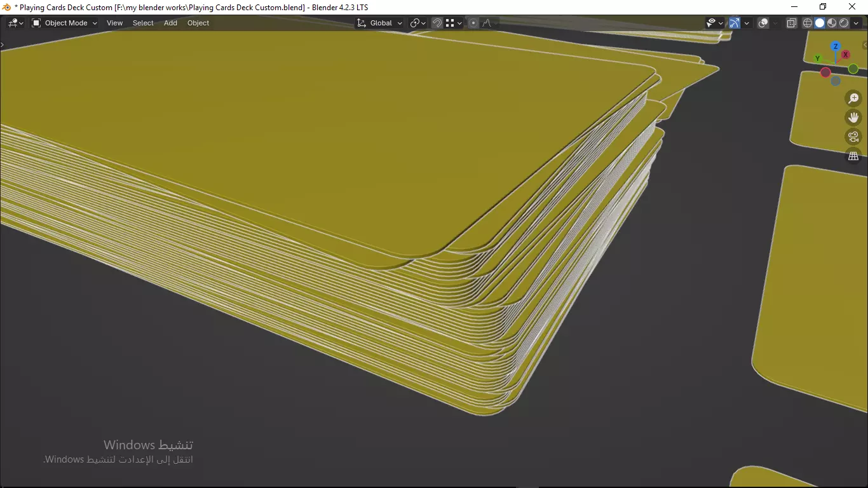Click negative Z axis blue circle on gizmo

coord(836,81)
